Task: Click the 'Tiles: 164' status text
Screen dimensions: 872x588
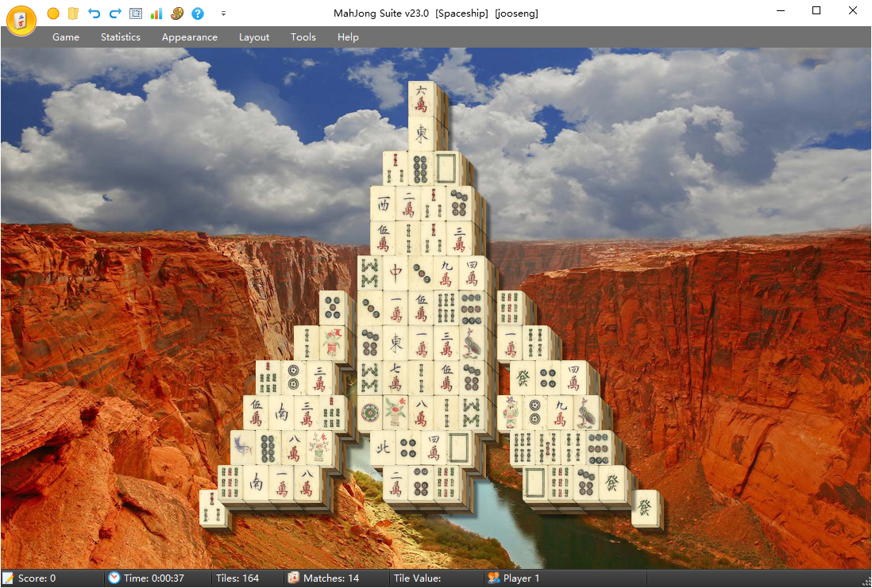Action: pos(237,578)
